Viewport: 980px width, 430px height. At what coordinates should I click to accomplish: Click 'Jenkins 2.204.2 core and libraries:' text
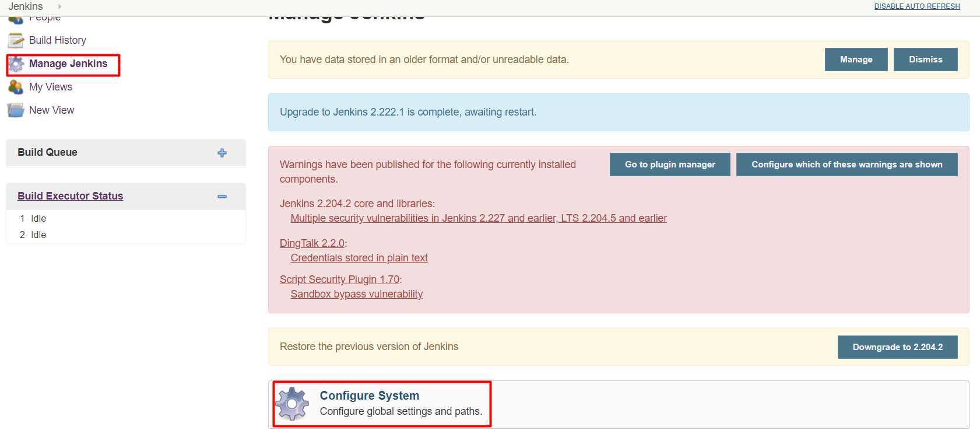pos(357,204)
